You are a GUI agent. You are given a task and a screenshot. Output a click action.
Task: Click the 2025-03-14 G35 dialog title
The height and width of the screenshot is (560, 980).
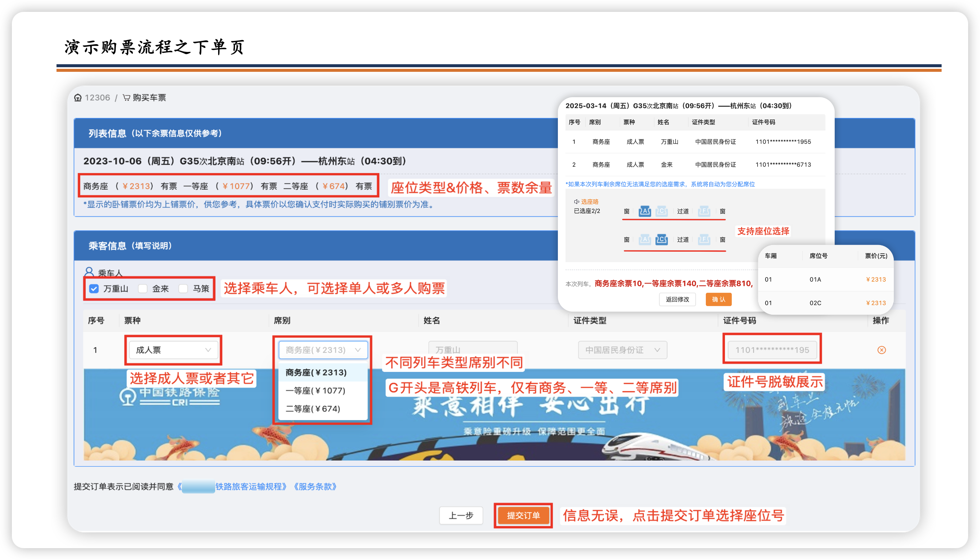point(678,106)
